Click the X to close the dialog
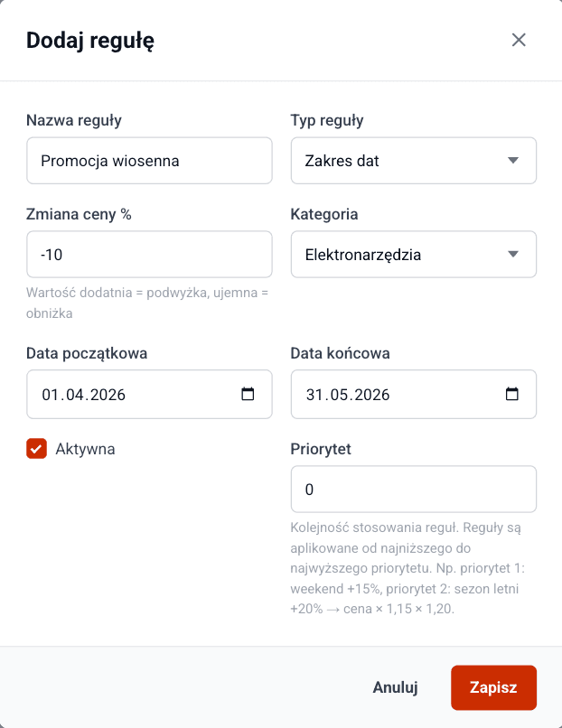Image resolution: width=562 pixels, height=728 pixels. point(519,40)
